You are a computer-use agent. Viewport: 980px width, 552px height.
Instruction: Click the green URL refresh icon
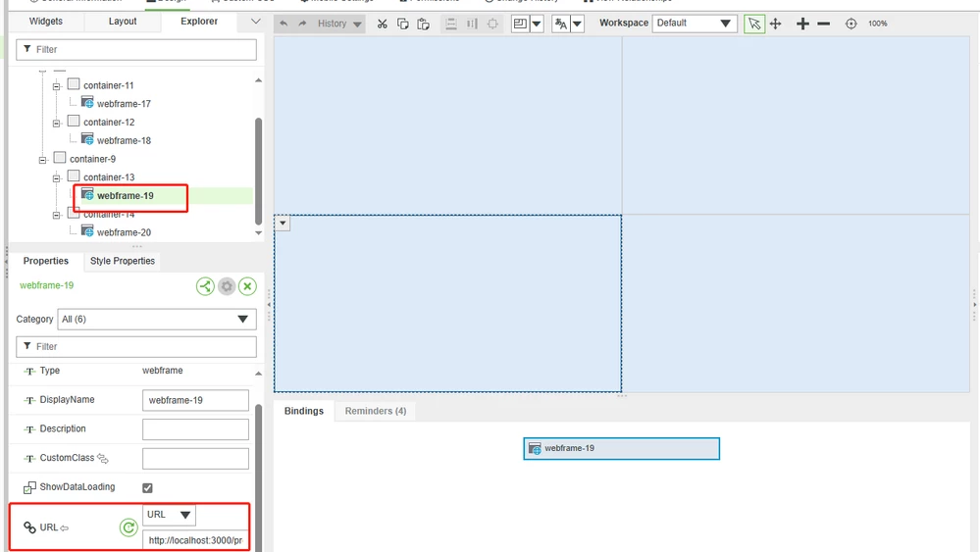click(129, 527)
